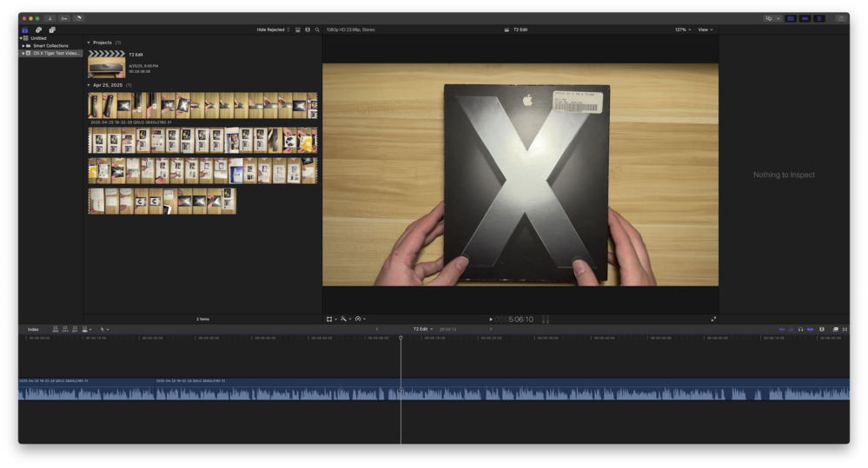Click the 5:06:10 timecode display
868x468 pixels.
[x=514, y=320]
